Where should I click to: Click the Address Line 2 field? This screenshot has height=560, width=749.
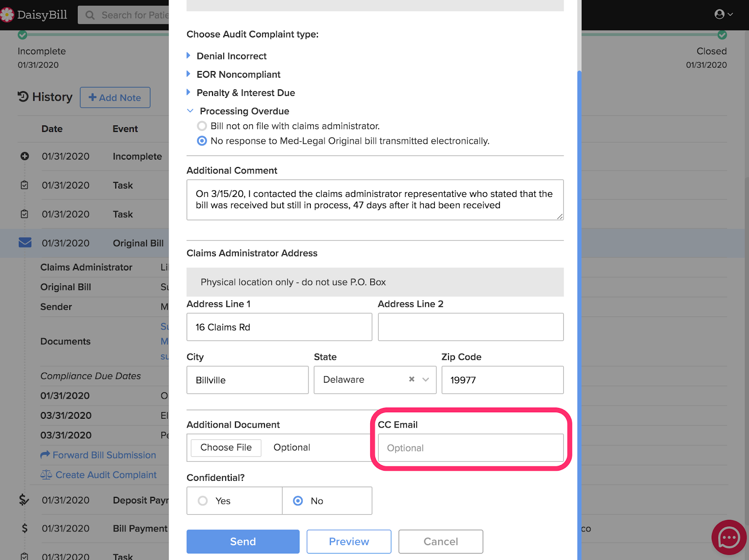click(x=470, y=327)
